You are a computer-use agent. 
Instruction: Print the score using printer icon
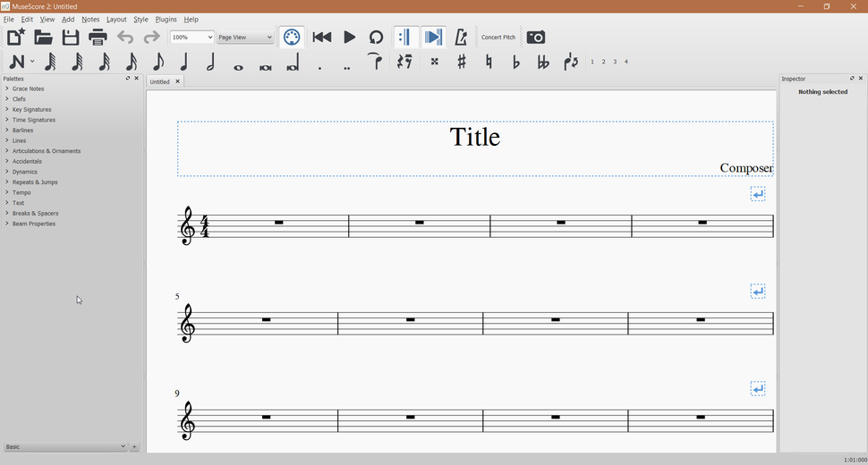tap(98, 37)
